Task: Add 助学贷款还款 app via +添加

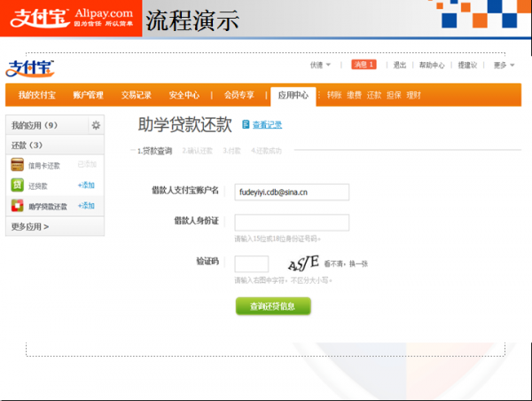Action: coord(86,206)
